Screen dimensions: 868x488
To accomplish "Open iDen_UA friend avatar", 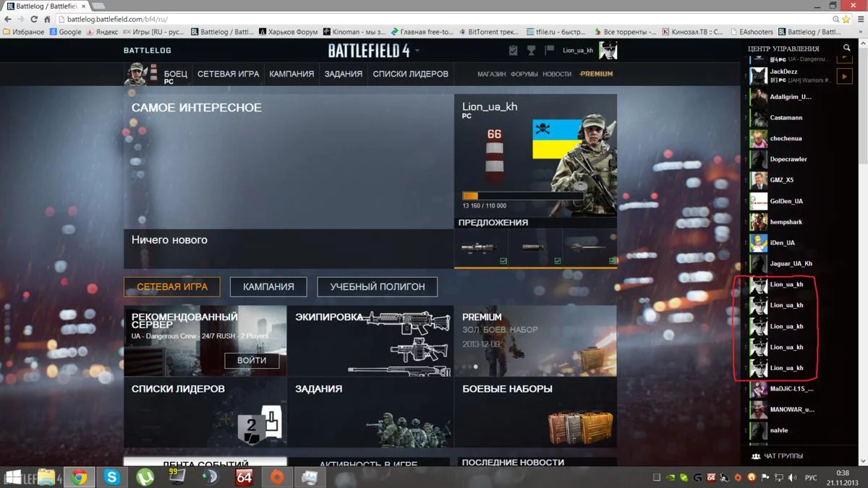I will (758, 243).
